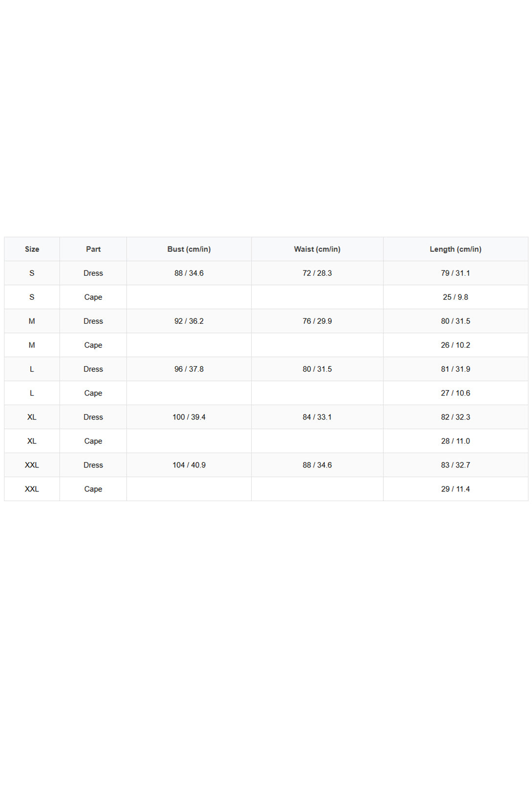The height and width of the screenshot is (798, 532).
Task: Click the 26 / 10.2 cape length value
Action: pyautogui.click(x=455, y=345)
